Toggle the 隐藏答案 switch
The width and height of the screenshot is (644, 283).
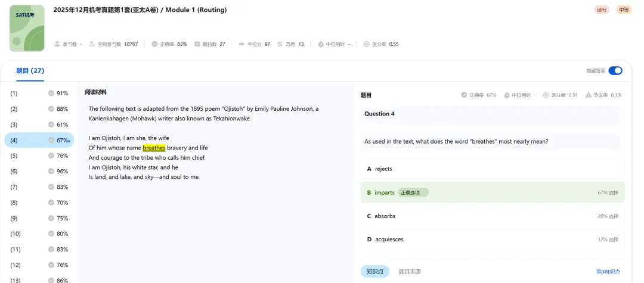[x=615, y=70]
